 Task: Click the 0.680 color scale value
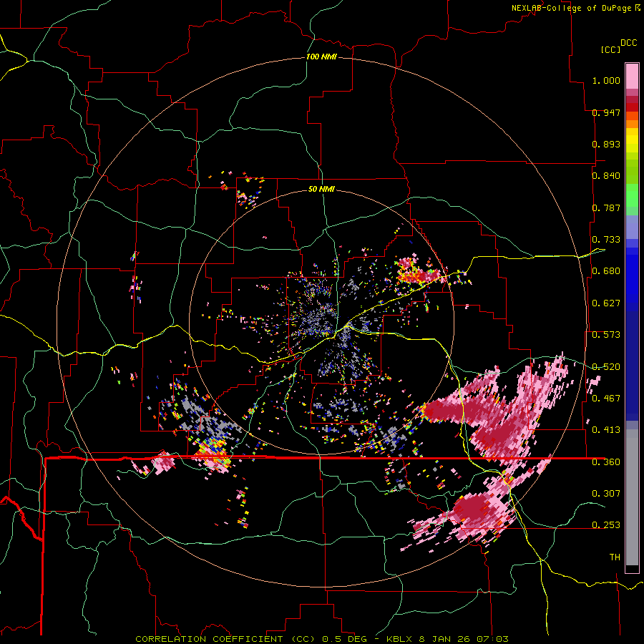pos(606,271)
